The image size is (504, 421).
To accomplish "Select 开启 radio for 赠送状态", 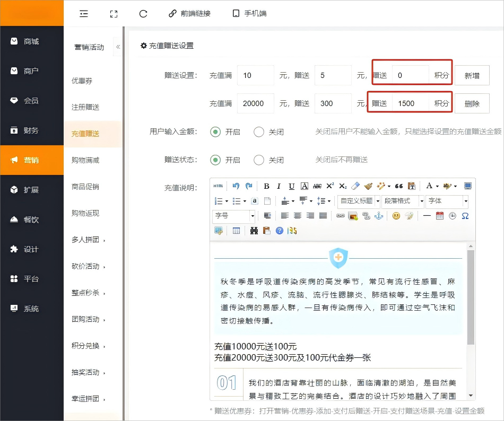I will pyautogui.click(x=215, y=160).
